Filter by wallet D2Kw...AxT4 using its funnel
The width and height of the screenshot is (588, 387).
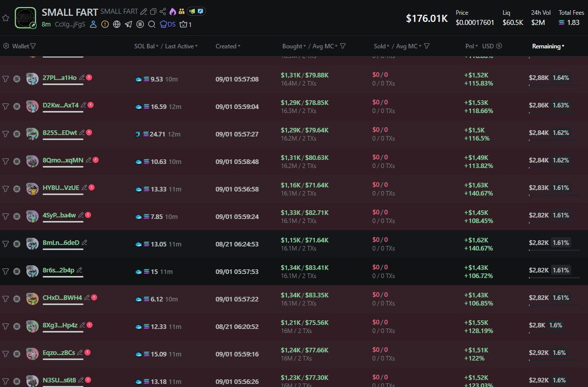coord(6,106)
